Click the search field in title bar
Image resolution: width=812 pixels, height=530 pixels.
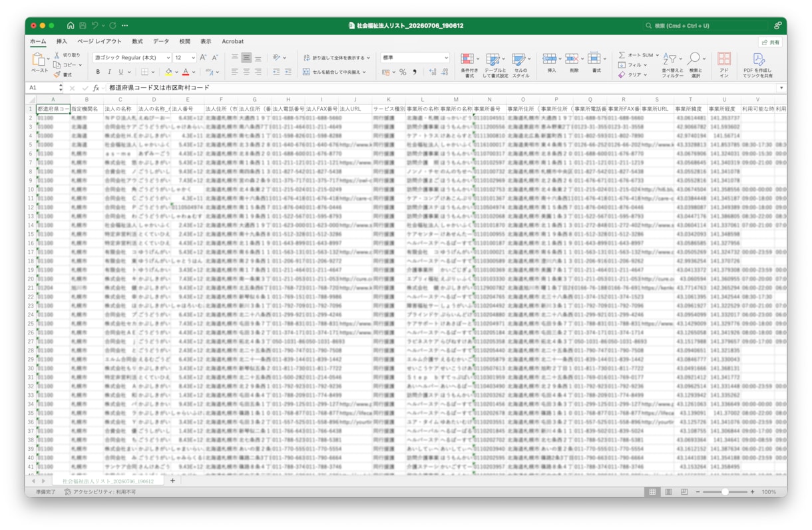[706, 26]
